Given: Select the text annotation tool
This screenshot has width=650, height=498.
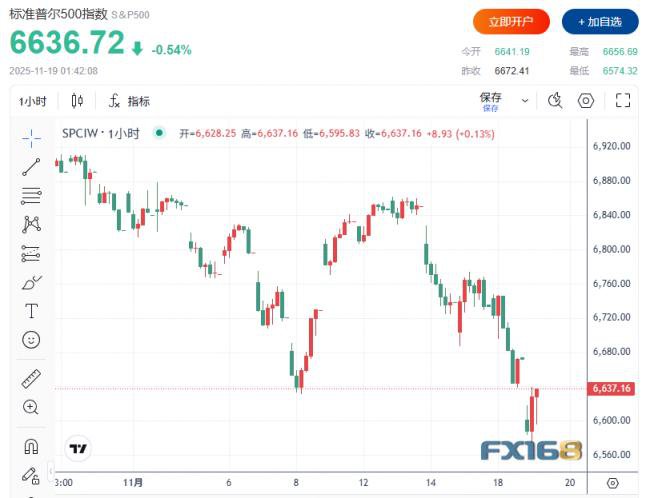Looking at the screenshot, I should (31, 311).
